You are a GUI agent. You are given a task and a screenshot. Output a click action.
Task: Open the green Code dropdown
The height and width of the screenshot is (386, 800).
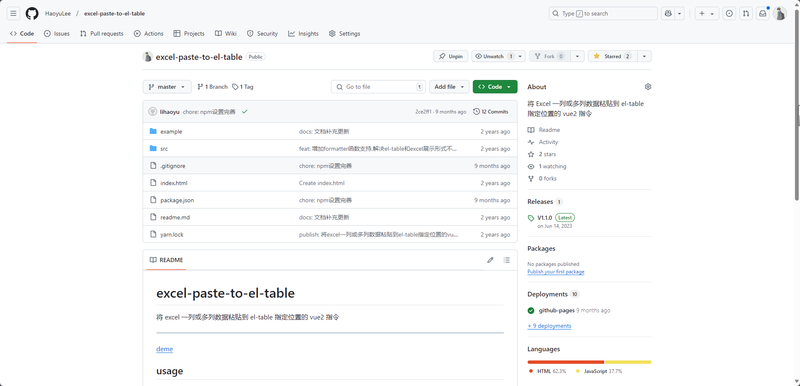(x=495, y=87)
